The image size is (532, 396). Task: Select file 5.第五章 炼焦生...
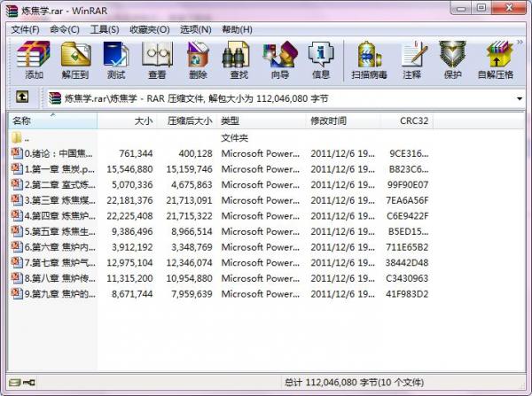tap(221, 231)
